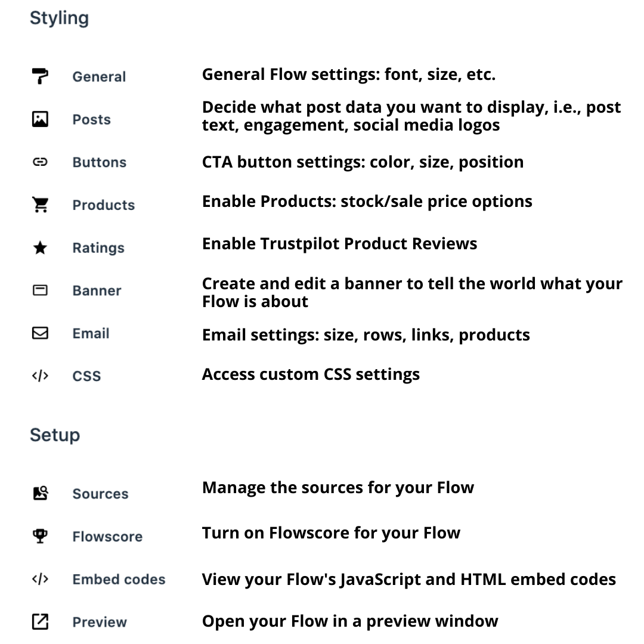
Task: Click the Email envelope icon
Action: (x=40, y=333)
